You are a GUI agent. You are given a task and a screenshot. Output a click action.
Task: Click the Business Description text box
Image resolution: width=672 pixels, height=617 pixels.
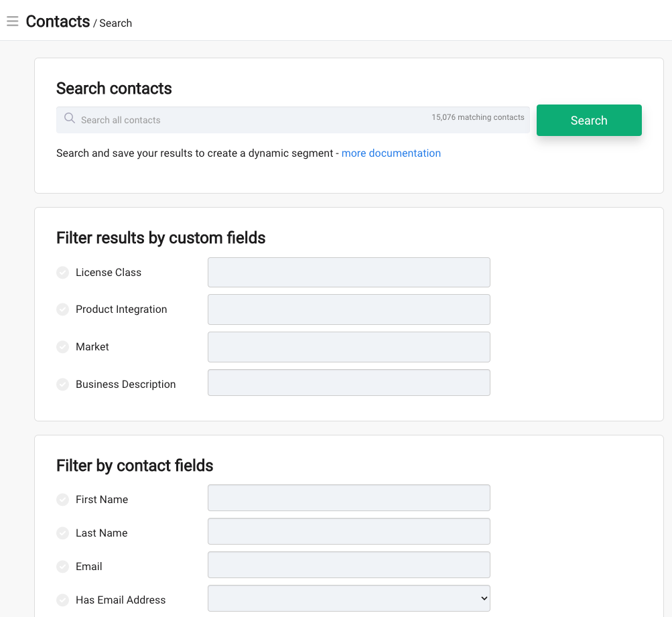(x=349, y=383)
